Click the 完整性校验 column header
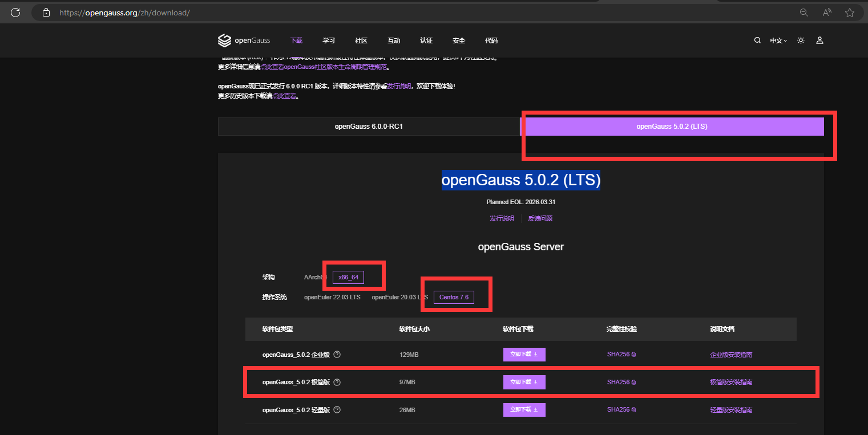 click(x=621, y=330)
